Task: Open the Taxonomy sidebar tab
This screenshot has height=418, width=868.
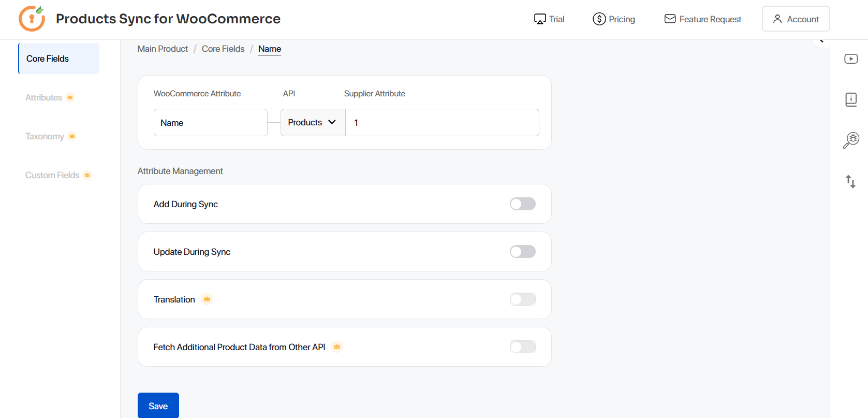Action: (45, 136)
